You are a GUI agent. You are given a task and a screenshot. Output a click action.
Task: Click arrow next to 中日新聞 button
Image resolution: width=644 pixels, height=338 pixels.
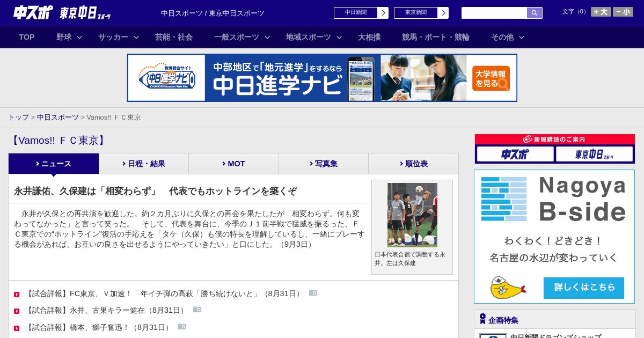point(383,13)
